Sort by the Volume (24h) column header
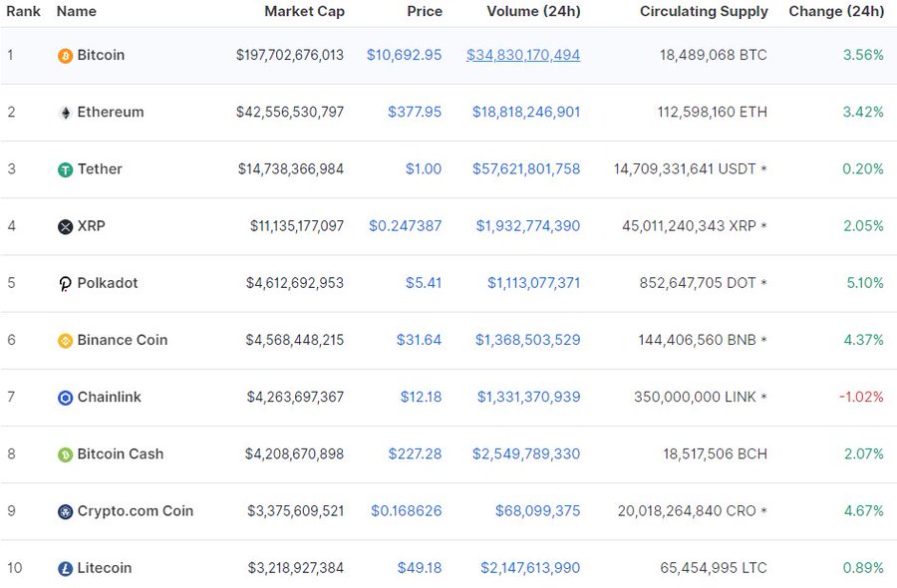This screenshot has height=588, width=897. tap(534, 11)
